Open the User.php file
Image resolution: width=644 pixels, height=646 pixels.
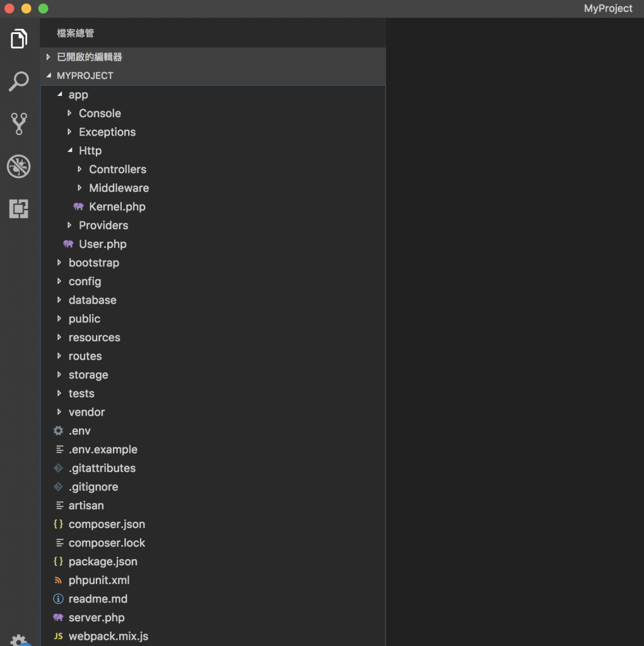102,244
